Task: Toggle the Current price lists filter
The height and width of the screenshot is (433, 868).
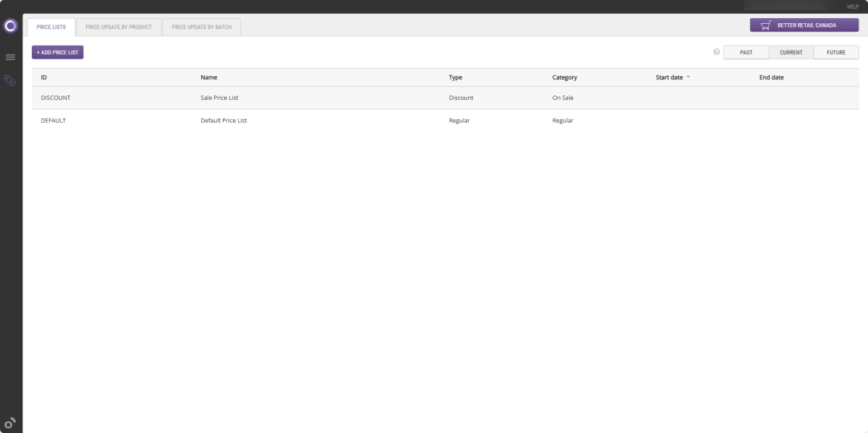Action: click(791, 53)
